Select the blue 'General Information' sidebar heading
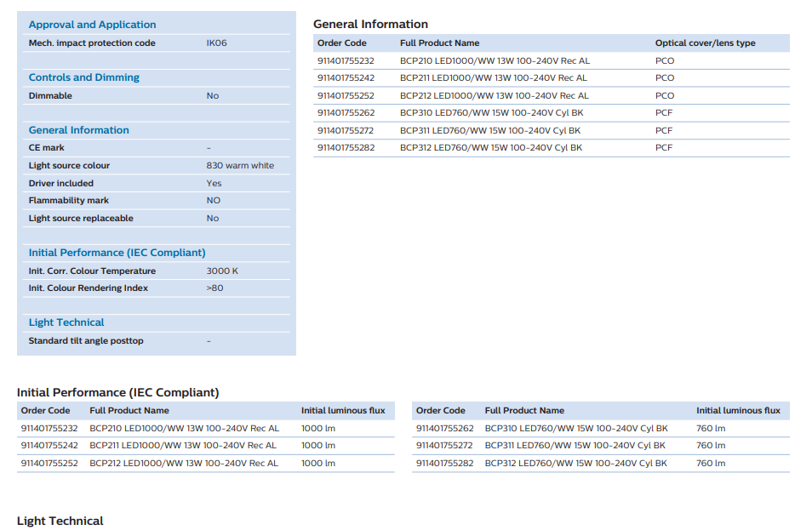The image size is (812, 530). 78,130
